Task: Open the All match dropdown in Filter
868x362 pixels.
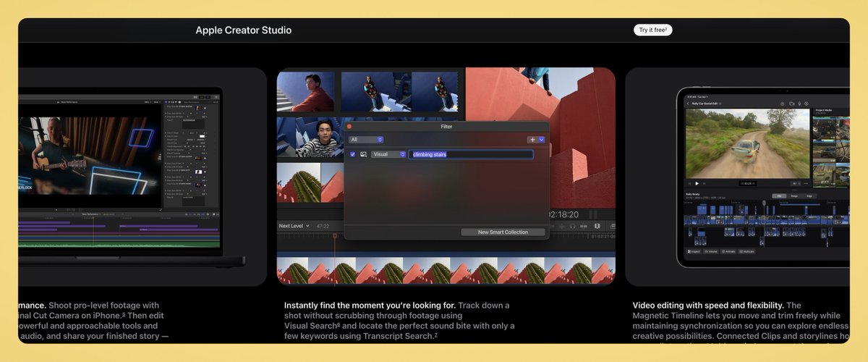Action: (x=366, y=139)
